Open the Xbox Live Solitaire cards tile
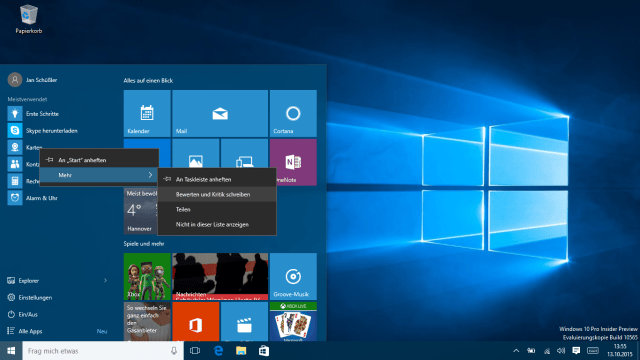Image resolution: width=640 pixels, height=360 pixels. (x=293, y=322)
